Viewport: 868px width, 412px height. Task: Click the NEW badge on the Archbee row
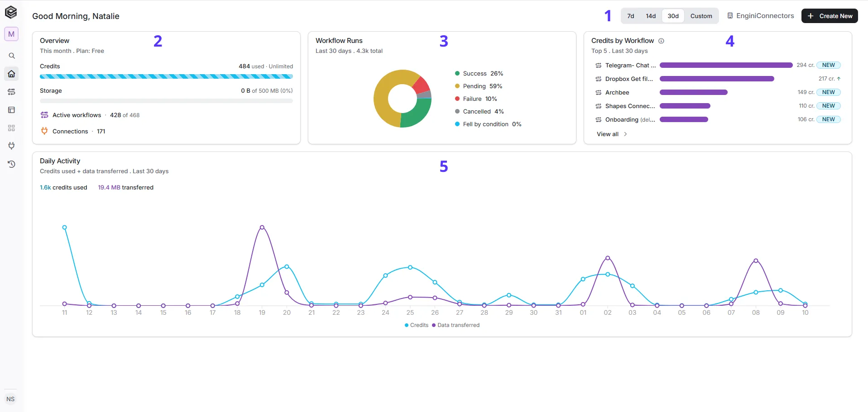829,92
